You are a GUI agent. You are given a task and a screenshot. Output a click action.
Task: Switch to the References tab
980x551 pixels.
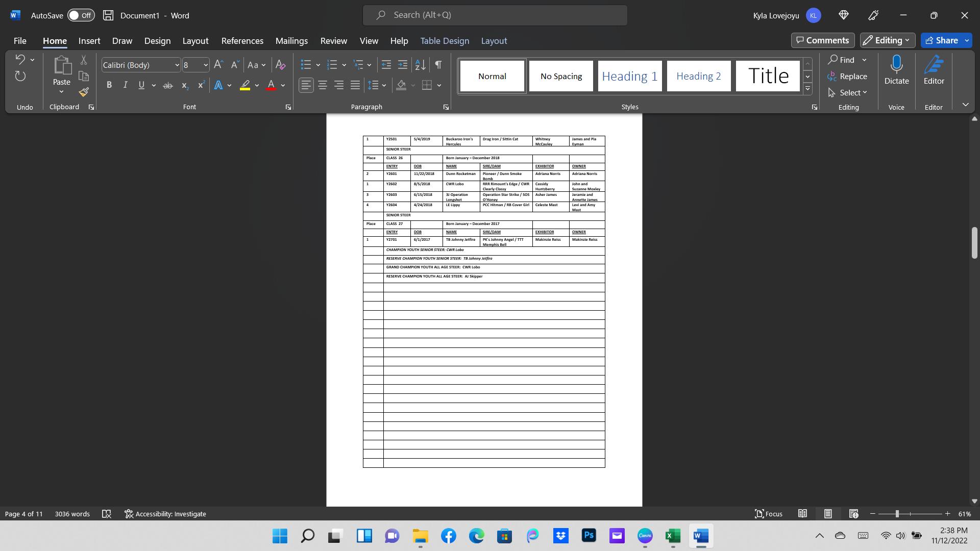click(242, 41)
